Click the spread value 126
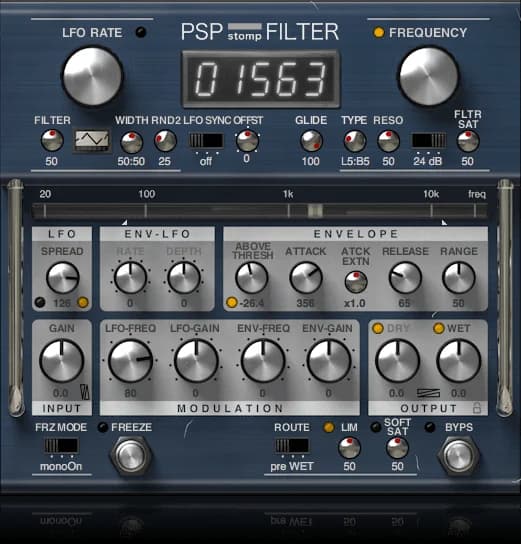The height and width of the screenshot is (544, 521). [x=62, y=303]
